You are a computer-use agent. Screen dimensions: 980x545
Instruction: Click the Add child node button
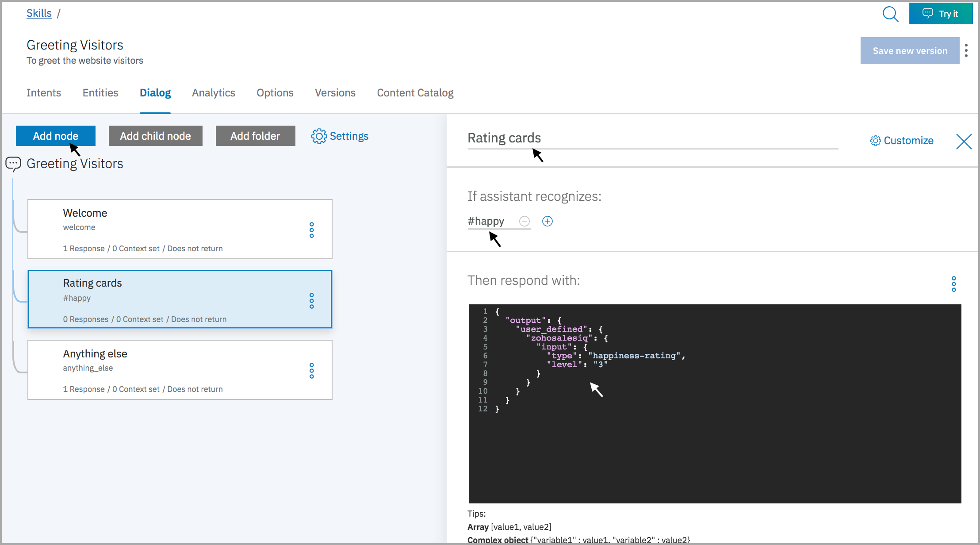(155, 136)
